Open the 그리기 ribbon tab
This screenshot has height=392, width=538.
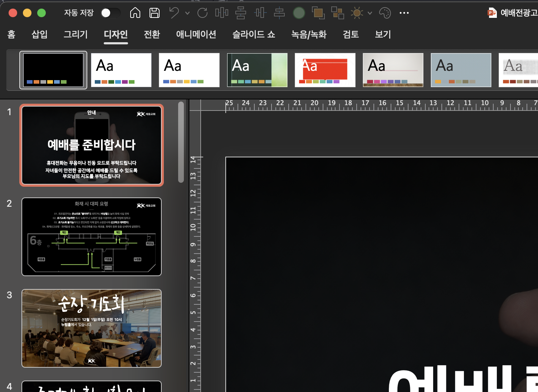75,34
